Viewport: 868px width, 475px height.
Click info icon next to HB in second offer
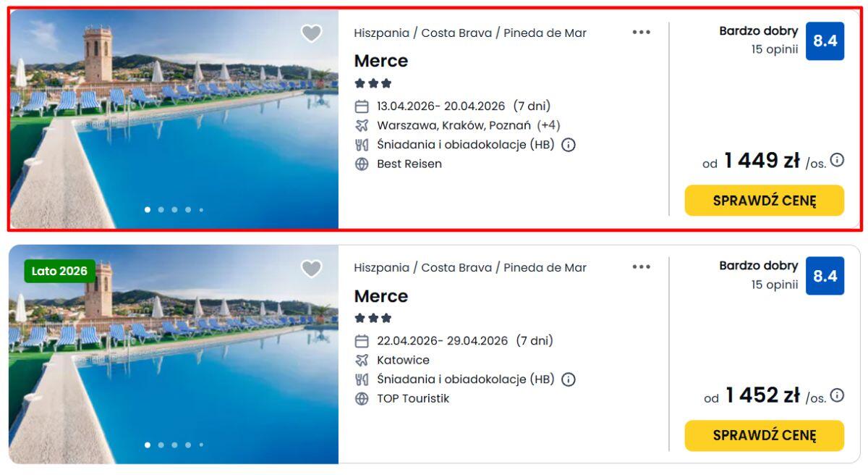tap(569, 379)
